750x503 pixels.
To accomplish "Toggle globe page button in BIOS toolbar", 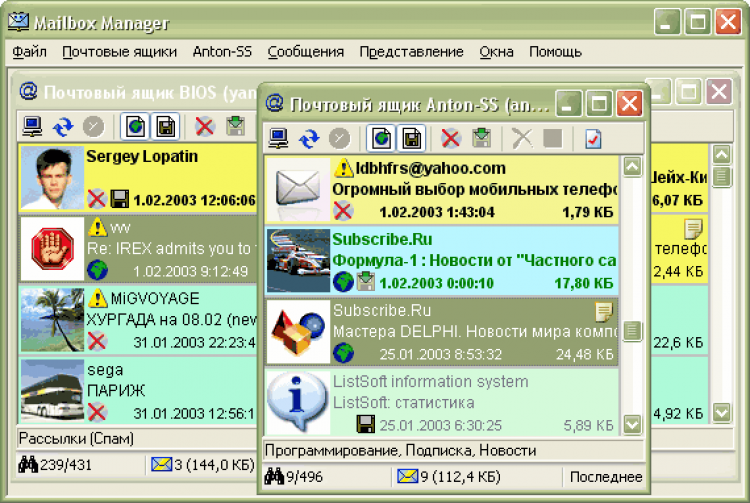I will (x=135, y=127).
